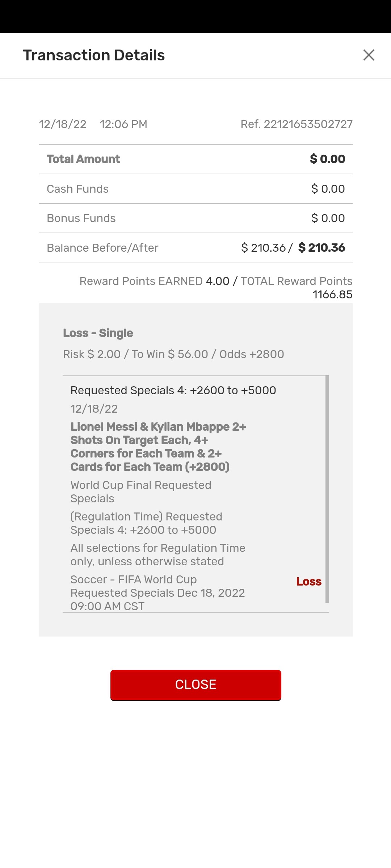The image size is (391, 868).
Task: Click the Balance Before/After label
Action: coord(102,248)
